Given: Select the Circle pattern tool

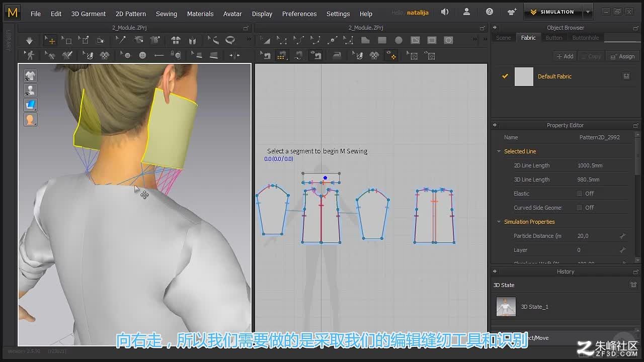Looking at the screenshot, I should tap(398, 40).
